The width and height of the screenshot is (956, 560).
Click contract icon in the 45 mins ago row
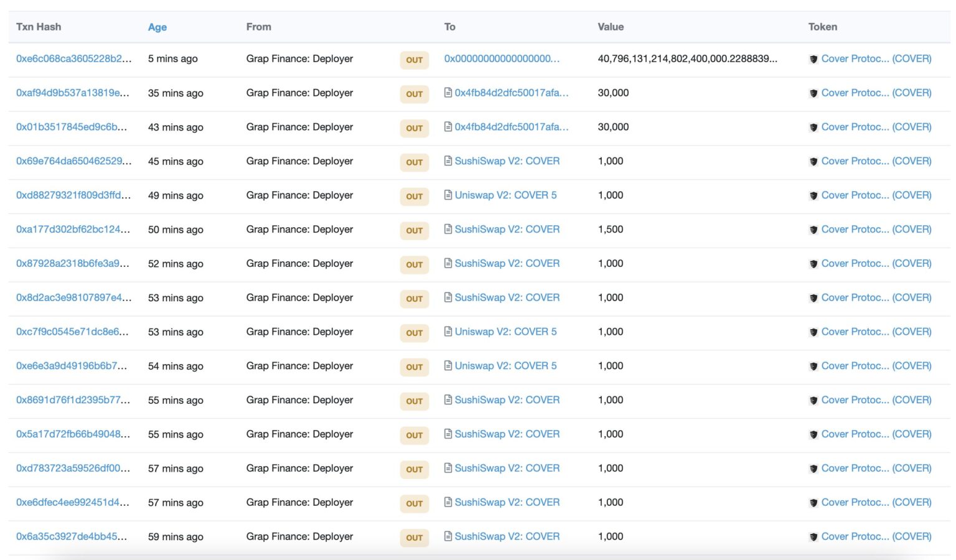(448, 161)
